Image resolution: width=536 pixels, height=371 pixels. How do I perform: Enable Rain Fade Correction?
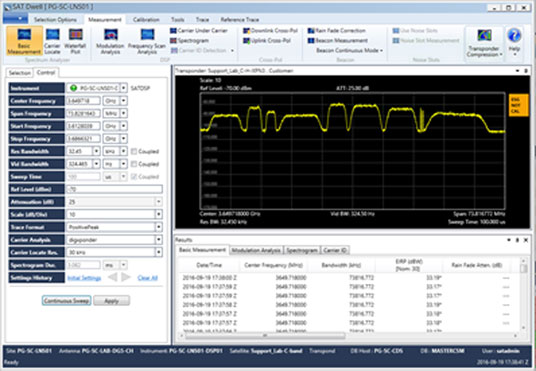337,31
